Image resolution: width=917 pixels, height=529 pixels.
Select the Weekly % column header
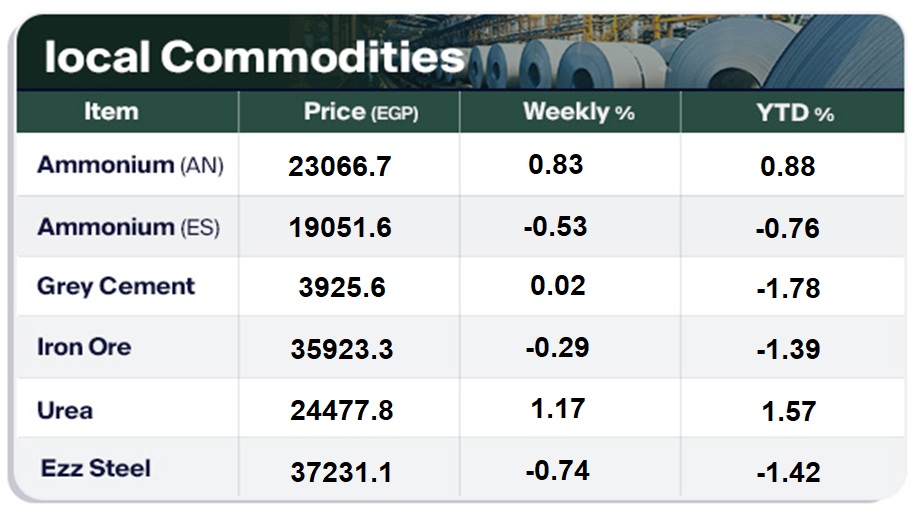(578, 112)
